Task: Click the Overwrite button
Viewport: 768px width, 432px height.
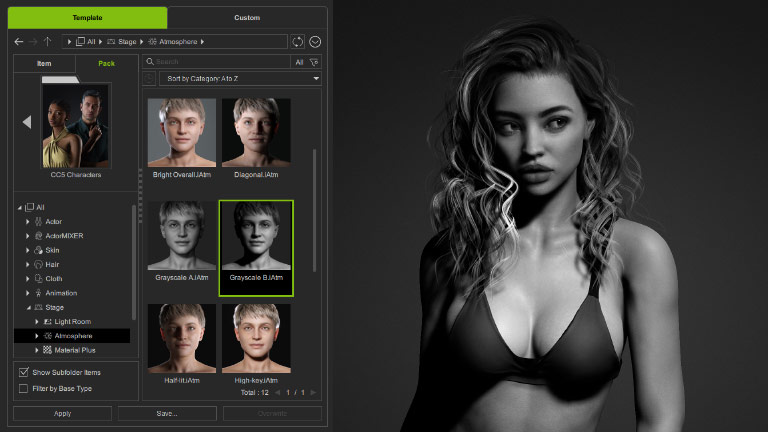Action: [272, 413]
